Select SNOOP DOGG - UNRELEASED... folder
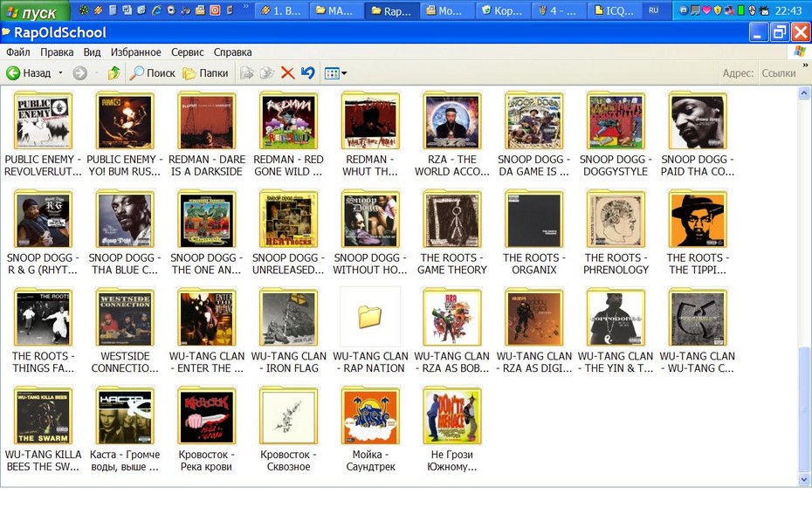Viewport: 812px width, 528px height. (x=288, y=232)
